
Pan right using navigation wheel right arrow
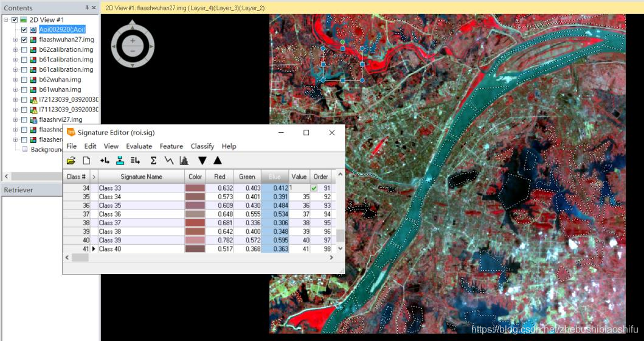point(151,46)
